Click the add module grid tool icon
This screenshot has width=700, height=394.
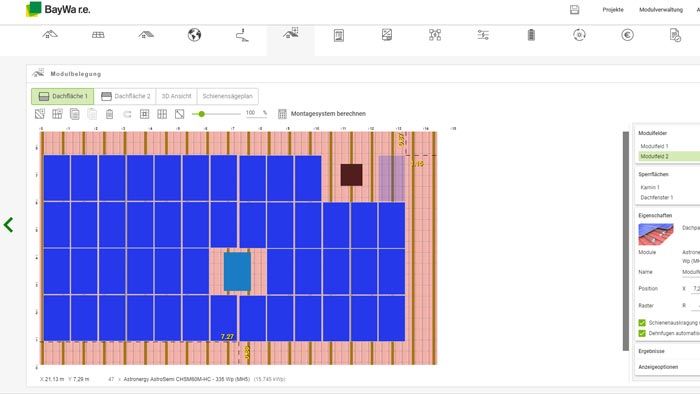coord(57,114)
